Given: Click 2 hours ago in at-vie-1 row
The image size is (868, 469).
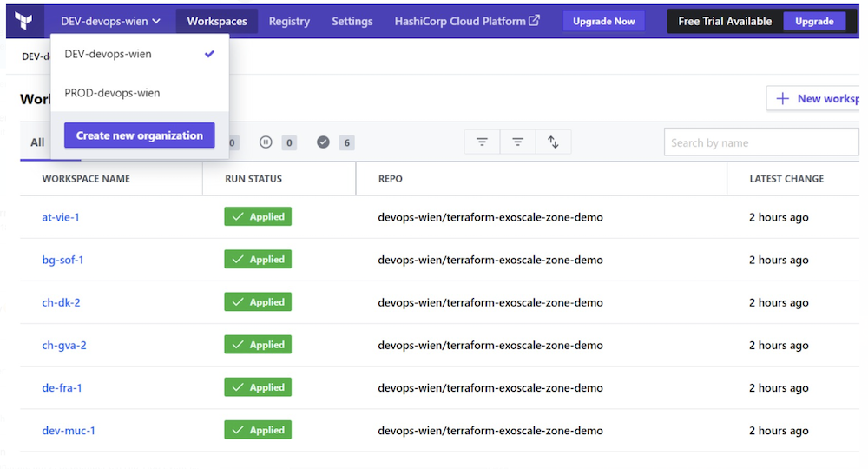Looking at the screenshot, I should 779,217.
